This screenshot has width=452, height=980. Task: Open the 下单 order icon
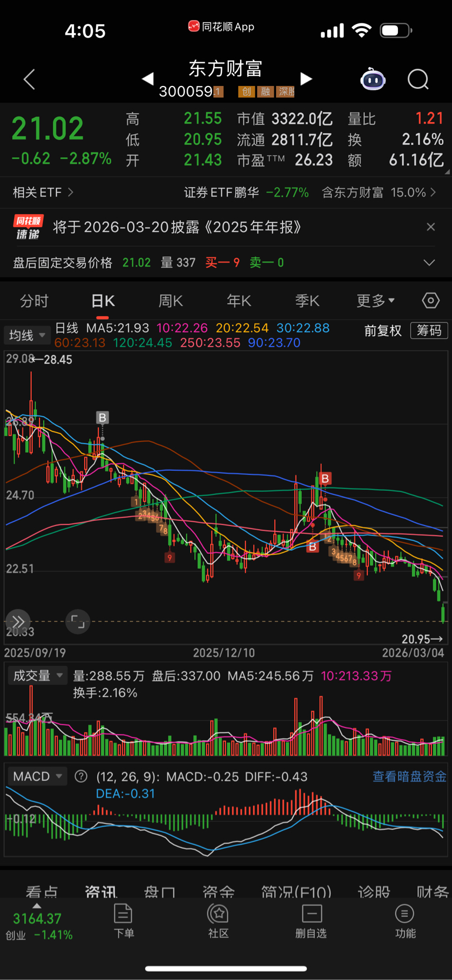click(x=124, y=921)
